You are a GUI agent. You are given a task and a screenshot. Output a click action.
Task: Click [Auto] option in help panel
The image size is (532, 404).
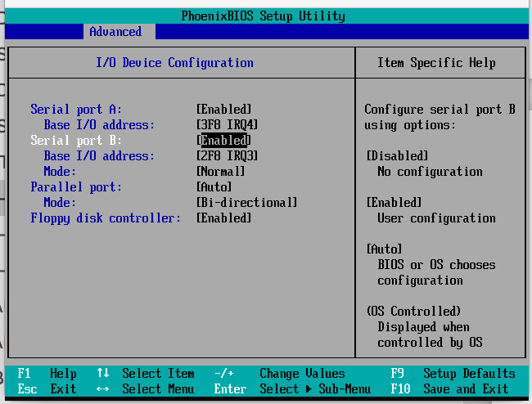pyautogui.click(x=384, y=249)
